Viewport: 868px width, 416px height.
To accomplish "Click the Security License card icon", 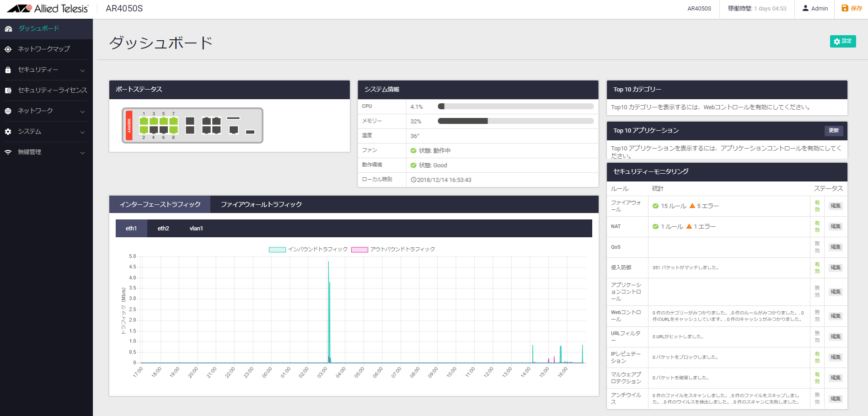I will point(8,91).
